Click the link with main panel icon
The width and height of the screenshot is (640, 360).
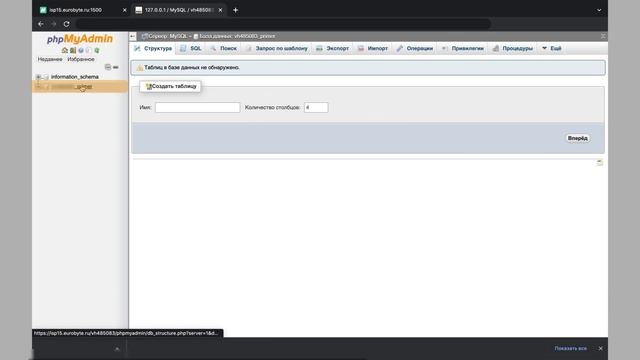click(116, 67)
